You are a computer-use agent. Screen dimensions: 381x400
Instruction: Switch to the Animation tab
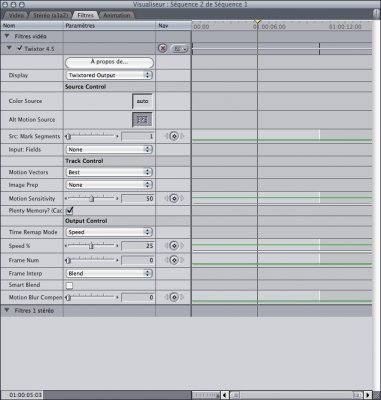tap(117, 15)
